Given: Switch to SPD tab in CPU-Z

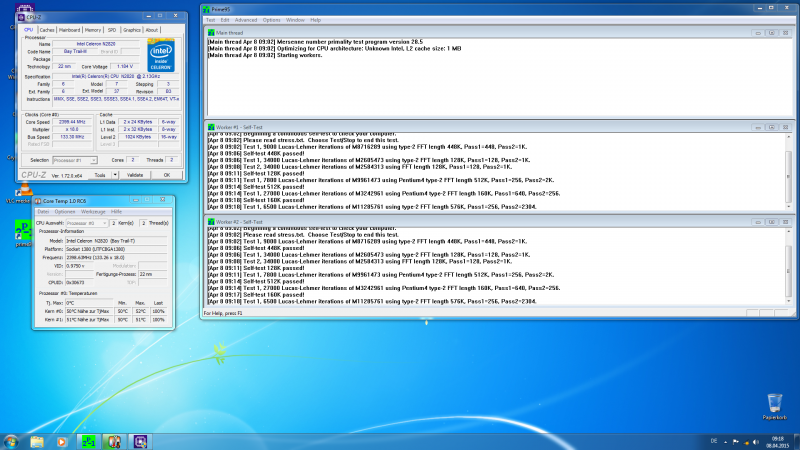Looking at the screenshot, I should coord(112,30).
